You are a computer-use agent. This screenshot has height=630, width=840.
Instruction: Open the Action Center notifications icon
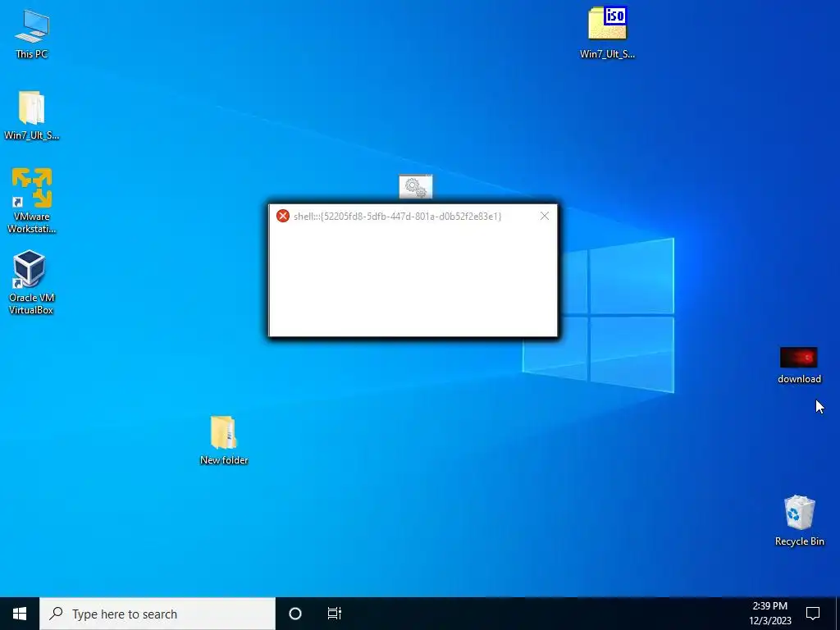click(813, 614)
